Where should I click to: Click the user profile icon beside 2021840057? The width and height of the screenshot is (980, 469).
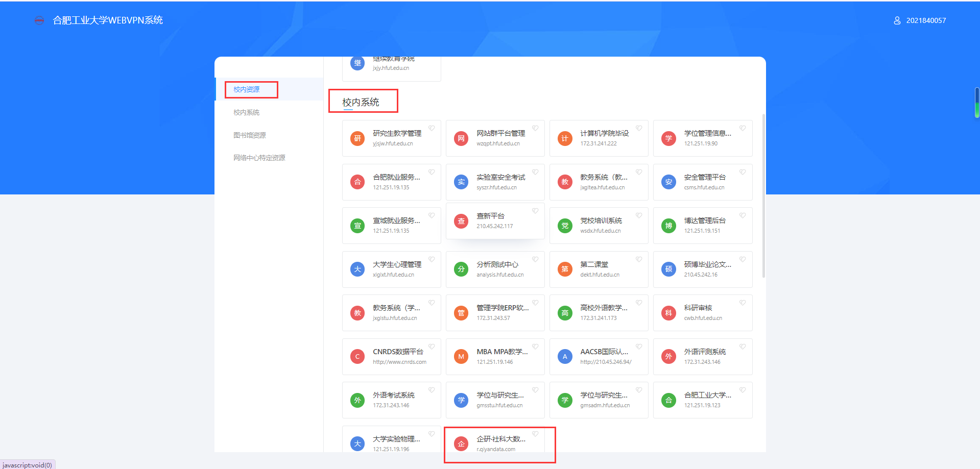pos(897,20)
